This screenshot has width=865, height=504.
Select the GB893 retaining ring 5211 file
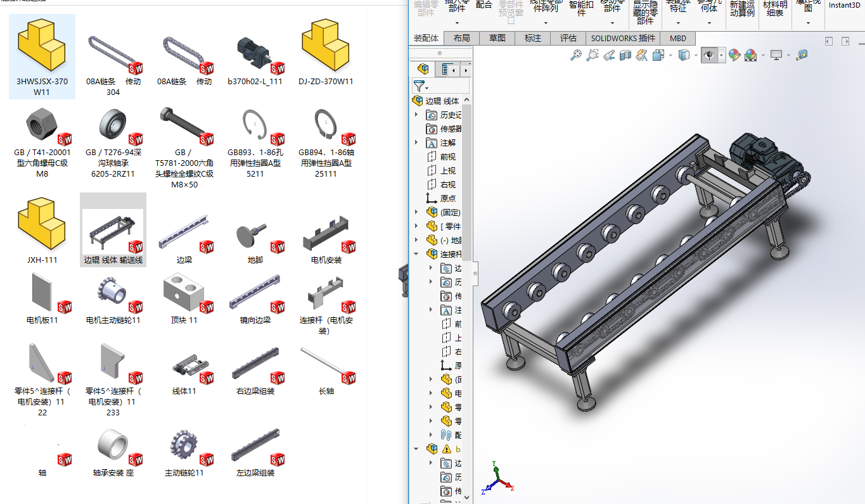(255, 144)
